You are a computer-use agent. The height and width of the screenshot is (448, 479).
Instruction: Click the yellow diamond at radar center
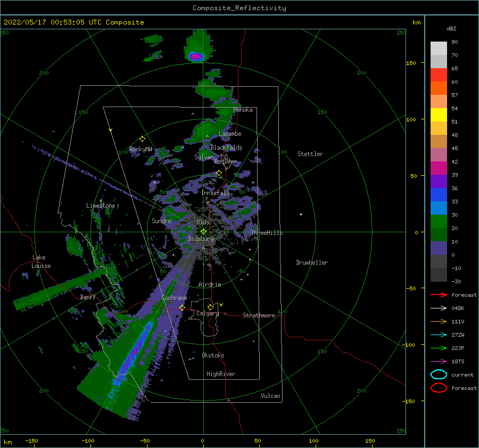[203, 232]
